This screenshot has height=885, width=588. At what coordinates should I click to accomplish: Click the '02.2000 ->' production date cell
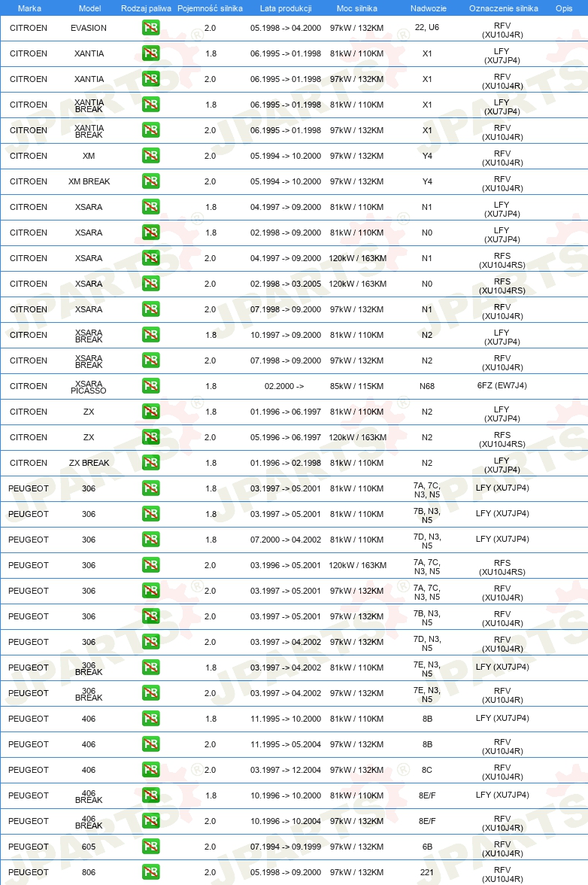[x=284, y=386]
